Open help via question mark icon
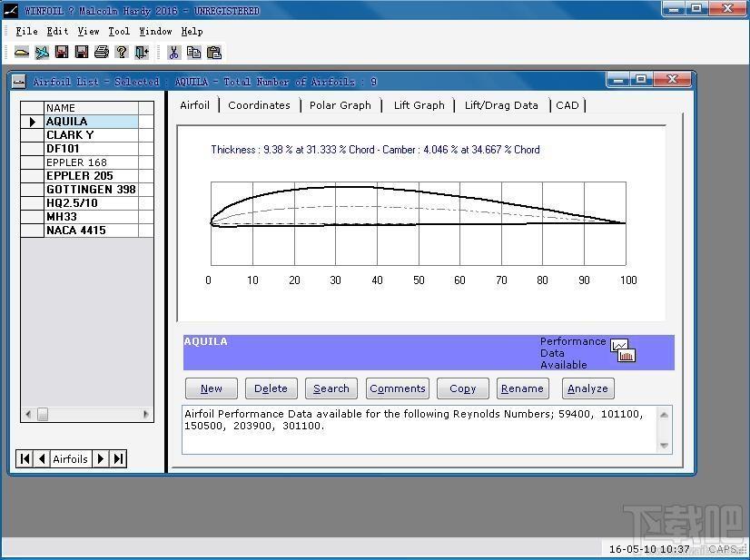Image resolution: width=750 pixels, height=560 pixels. click(122, 52)
